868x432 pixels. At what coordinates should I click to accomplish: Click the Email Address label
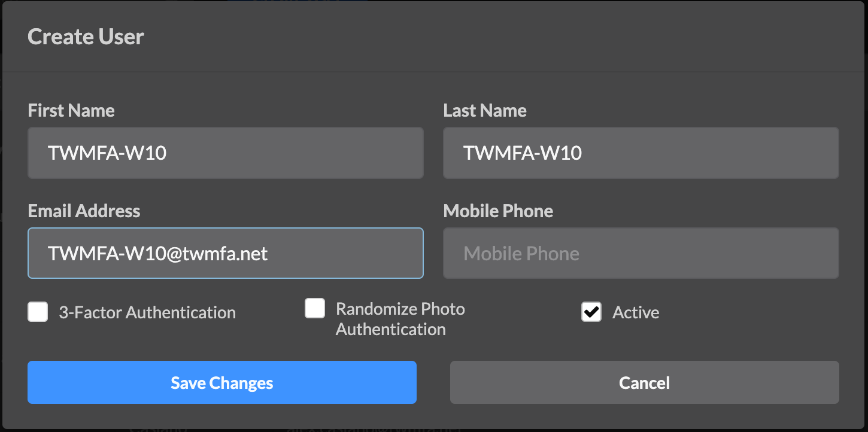[84, 211]
